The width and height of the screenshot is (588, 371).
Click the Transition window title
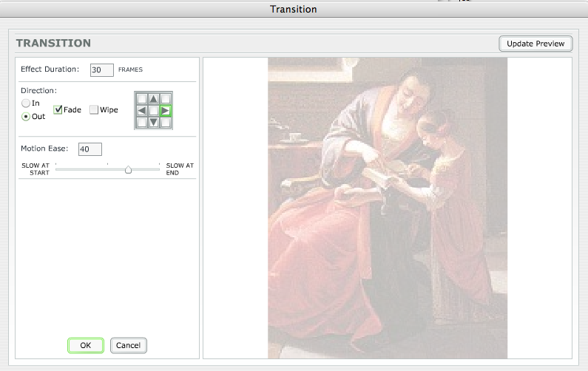[293, 9]
